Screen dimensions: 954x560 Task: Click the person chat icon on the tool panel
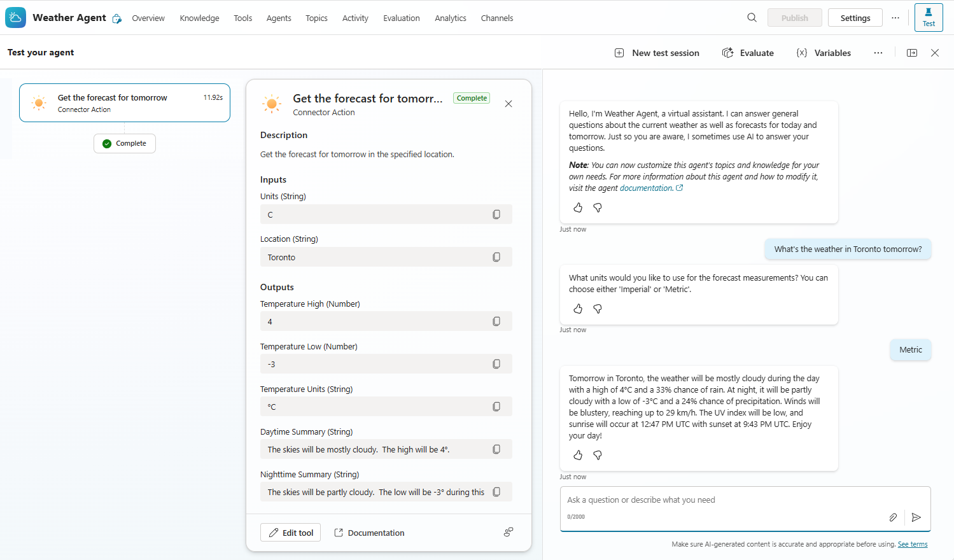pos(508,532)
